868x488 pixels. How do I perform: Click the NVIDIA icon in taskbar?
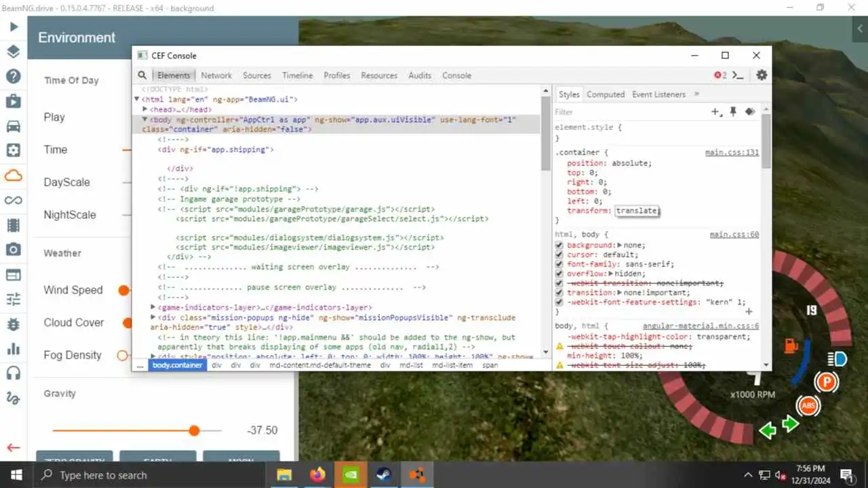(351, 474)
